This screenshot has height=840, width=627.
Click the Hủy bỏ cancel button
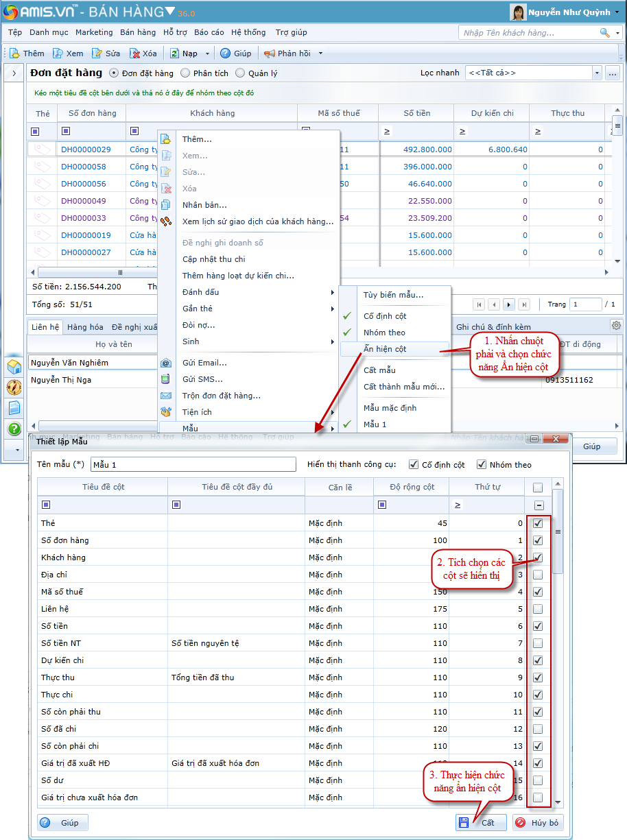(538, 822)
